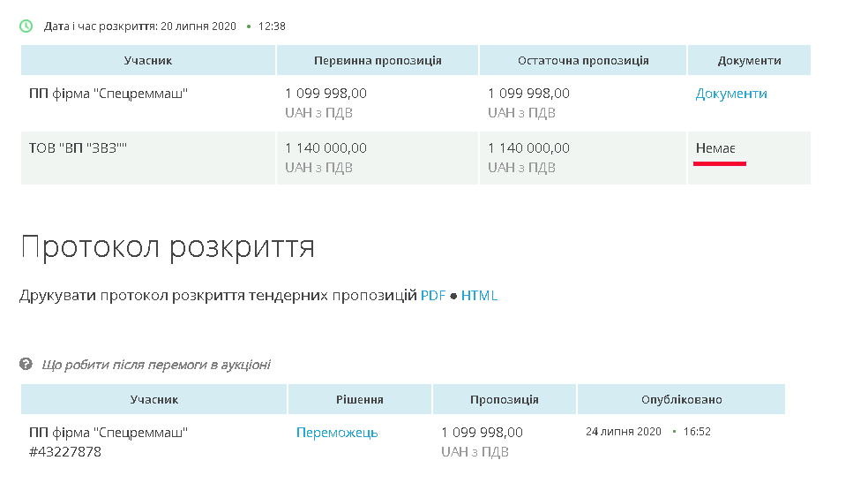
Task: Click the 'Рішення' column header
Action: (359, 400)
